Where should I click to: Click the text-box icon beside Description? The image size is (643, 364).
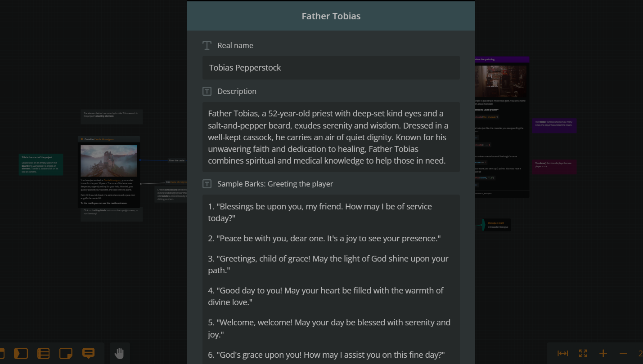coord(207,91)
